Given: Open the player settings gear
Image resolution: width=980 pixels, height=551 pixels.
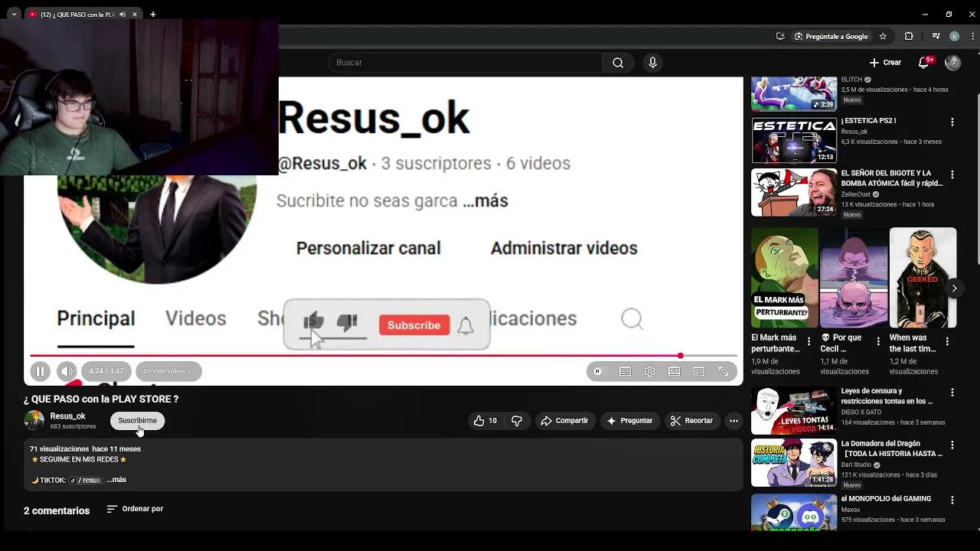Looking at the screenshot, I should [649, 371].
